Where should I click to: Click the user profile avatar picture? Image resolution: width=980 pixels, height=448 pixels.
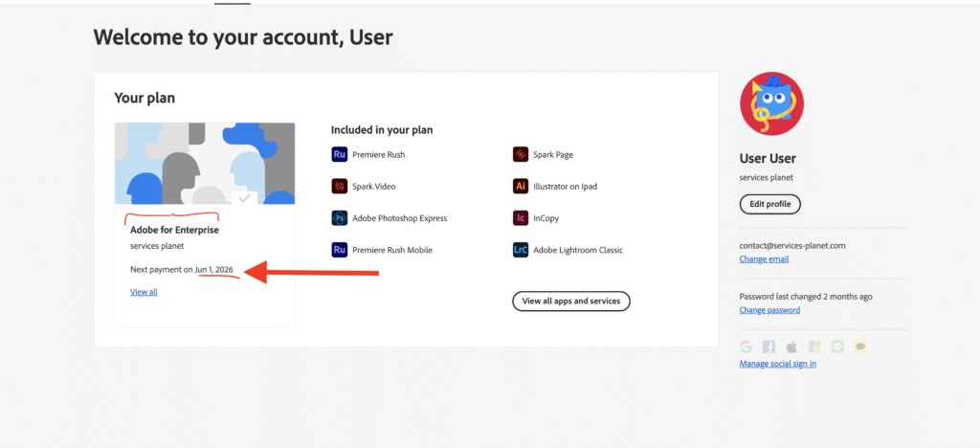(x=772, y=103)
